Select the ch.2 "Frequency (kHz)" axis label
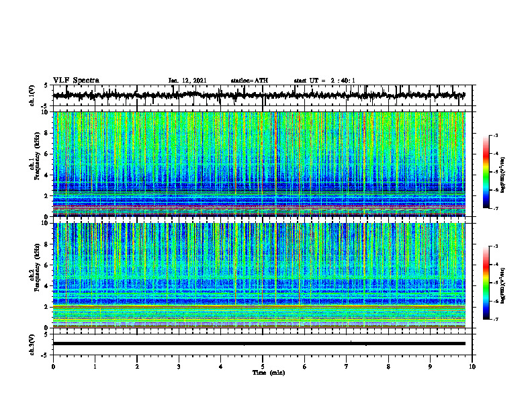The height and width of the screenshot is (411, 532). 38,267
